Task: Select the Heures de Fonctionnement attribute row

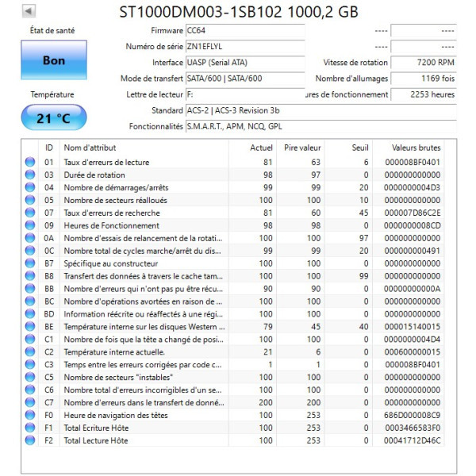Action: coord(232,225)
